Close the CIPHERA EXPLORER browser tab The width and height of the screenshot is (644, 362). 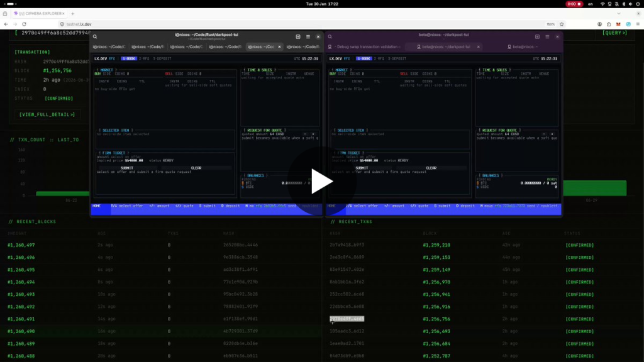64,14
